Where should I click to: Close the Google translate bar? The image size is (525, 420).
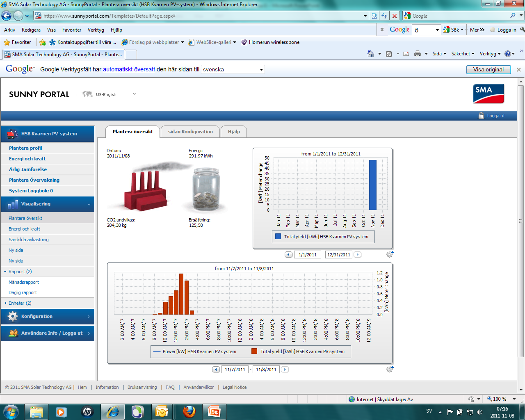pos(519,70)
